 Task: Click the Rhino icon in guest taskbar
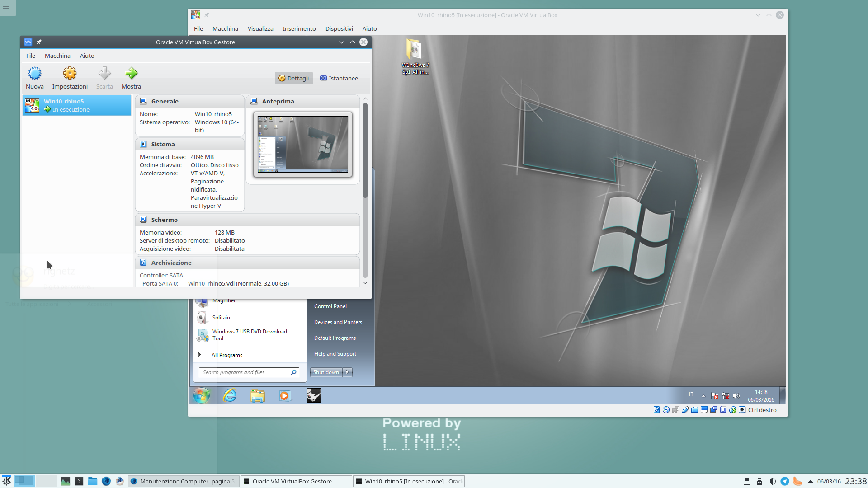pos(313,395)
